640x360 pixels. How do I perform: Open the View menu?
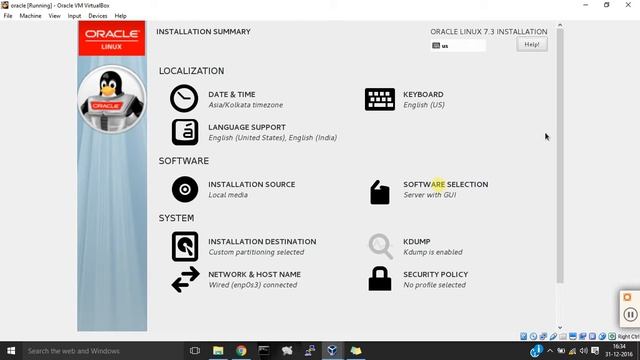(x=54, y=16)
